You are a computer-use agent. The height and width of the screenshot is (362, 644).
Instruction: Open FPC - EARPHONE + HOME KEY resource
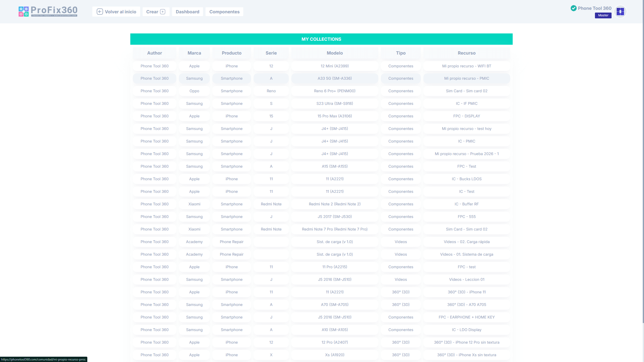point(466,317)
